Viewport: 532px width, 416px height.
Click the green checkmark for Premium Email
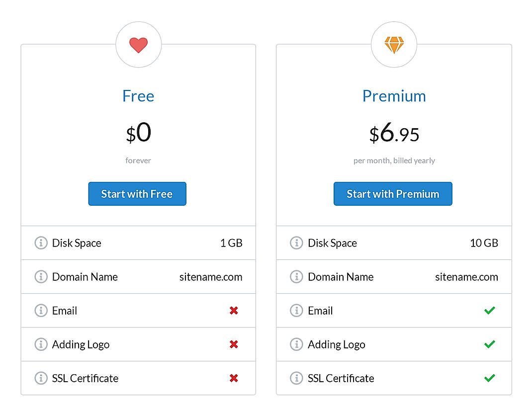pyautogui.click(x=489, y=310)
